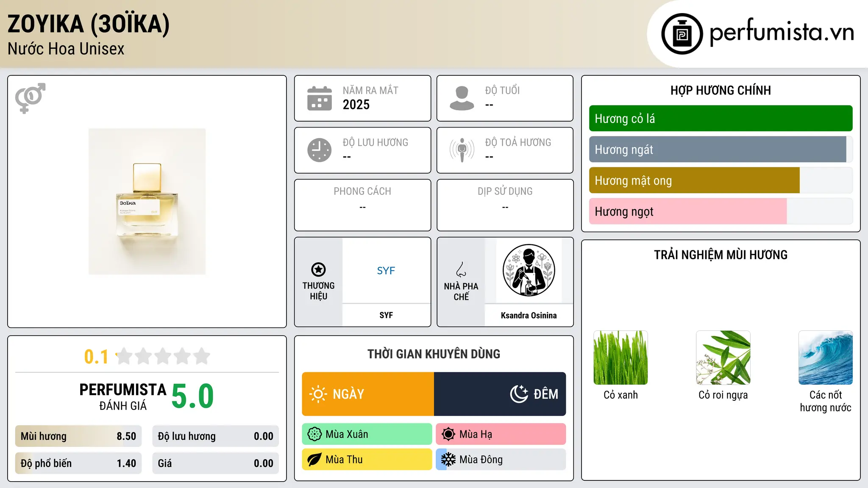This screenshot has height=488, width=868.
Task: Click the Hương ngát accord bar
Action: pyautogui.click(x=721, y=150)
